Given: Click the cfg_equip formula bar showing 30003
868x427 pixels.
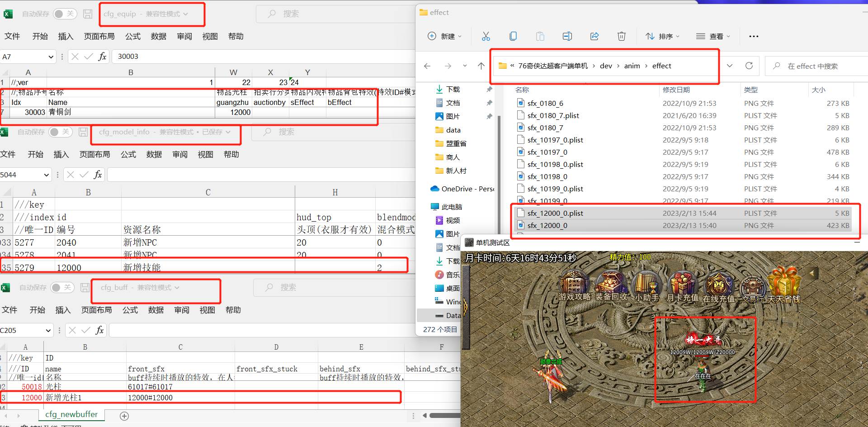Looking at the screenshot, I should tap(264, 57).
